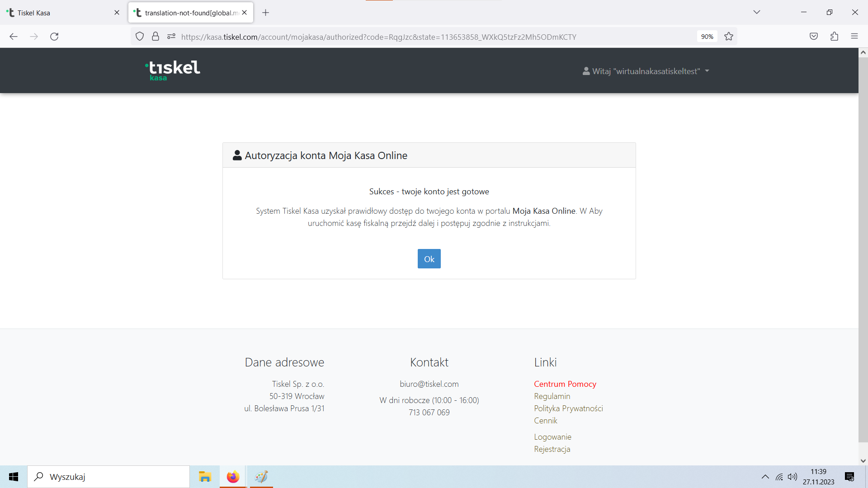Image resolution: width=868 pixels, height=488 pixels.
Task: Click the address line ul. Bolesława Prusa 1/31
Action: tap(284, 408)
